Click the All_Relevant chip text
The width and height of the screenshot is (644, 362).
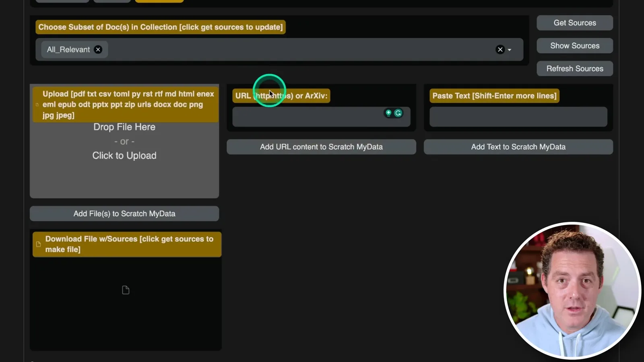(68, 49)
